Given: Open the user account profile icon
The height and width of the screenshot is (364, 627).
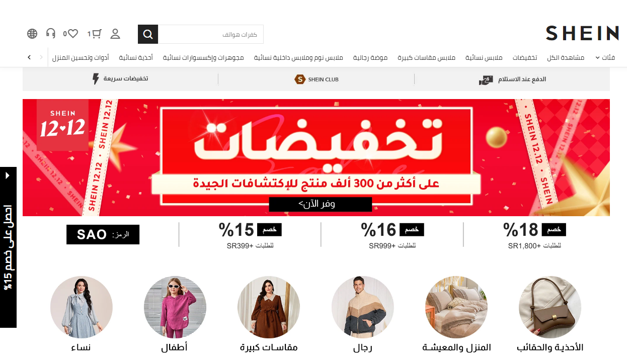Looking at the screenshot, I should coord(115,34).
